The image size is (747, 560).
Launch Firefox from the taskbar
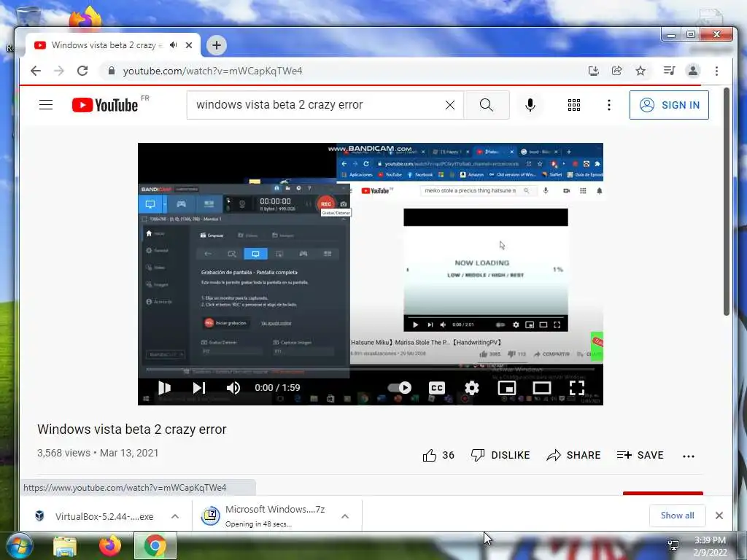click(x=110, y=545)
